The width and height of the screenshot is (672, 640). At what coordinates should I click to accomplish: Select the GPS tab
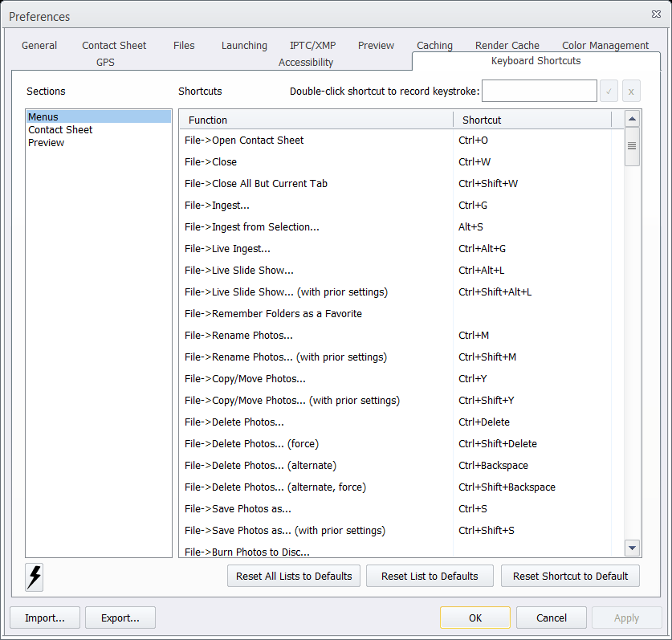click(104, 62)
